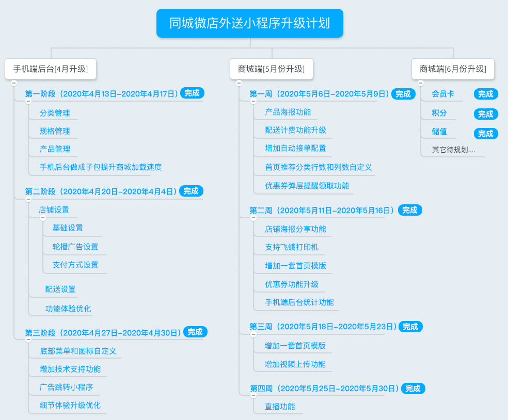Select the 优惠券弹层提醒领取功能 item
This screenshot has height=420, width=508.
(x=307, y=186)
